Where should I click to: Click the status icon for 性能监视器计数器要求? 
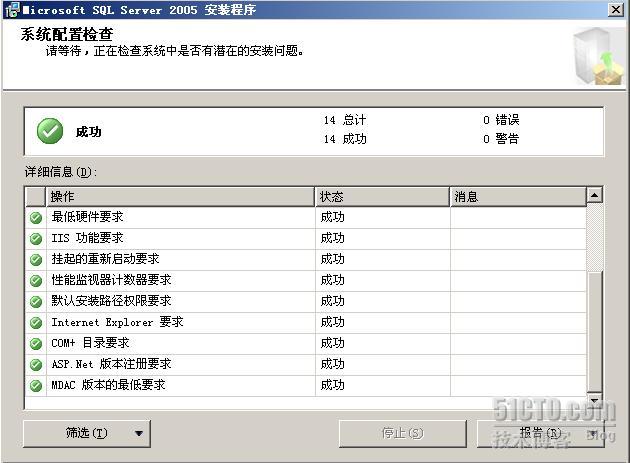(x=36, y=281)
